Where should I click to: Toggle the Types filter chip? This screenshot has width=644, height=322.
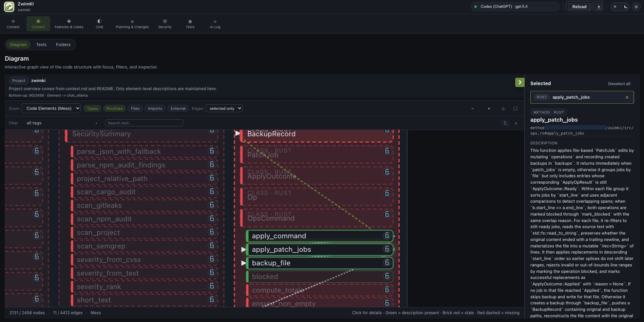coord(92,108)
